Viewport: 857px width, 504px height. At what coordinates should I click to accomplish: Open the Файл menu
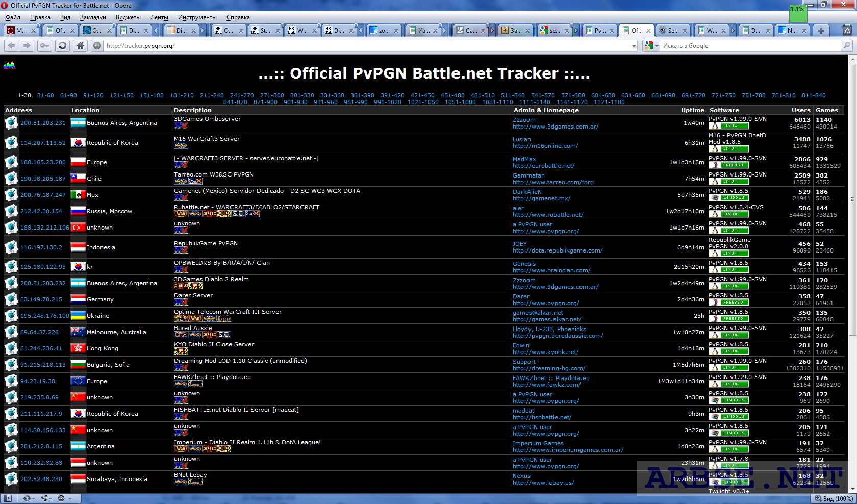pyautogui.click(x=13, y=17)
